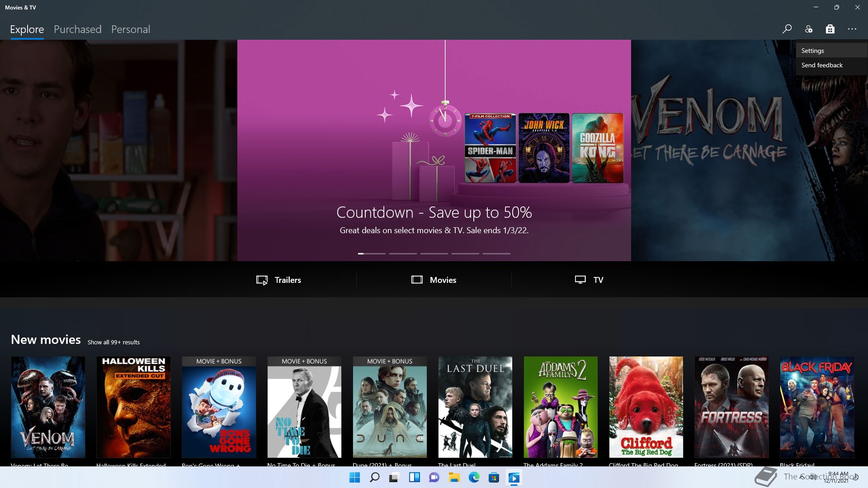The height and width of the screenshot is (488, 868).
Task: Choose Settings from the dropdown menu
Action: 832,51
